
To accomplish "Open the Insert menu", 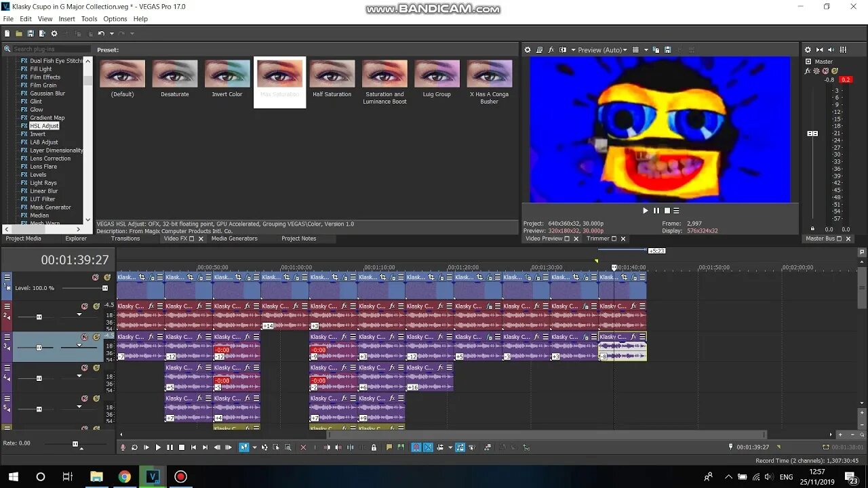I will pos(66,19).
